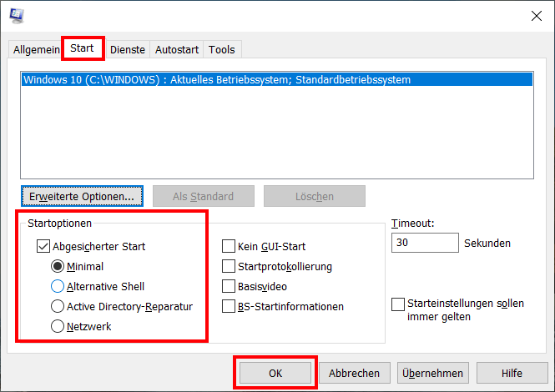The width and height of the screenshot is (555, 392).
Task: Choose the Minimal radio option
Action: pyautogui.click(x=58, y=266)
